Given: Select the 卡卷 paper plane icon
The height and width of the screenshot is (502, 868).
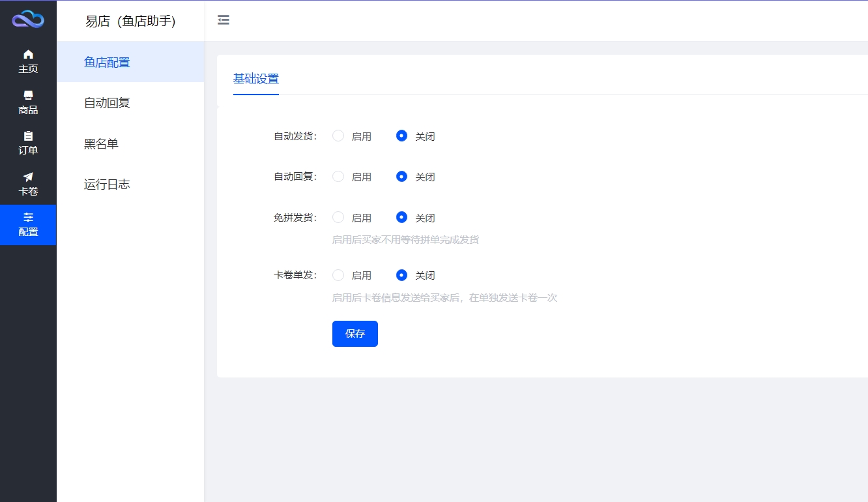Looking at the screenshot, I should pos(28,177).
